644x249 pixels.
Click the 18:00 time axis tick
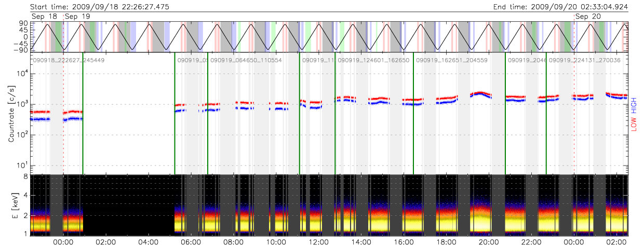446,242
